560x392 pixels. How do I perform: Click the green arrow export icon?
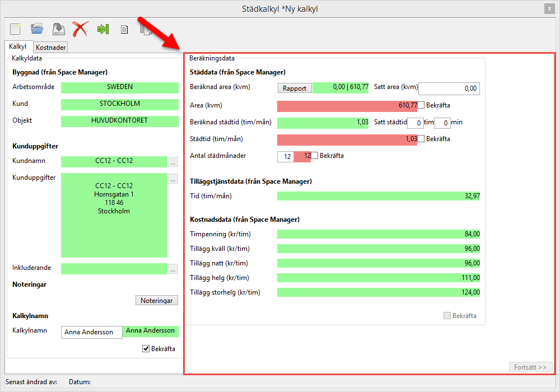point(102,29)
